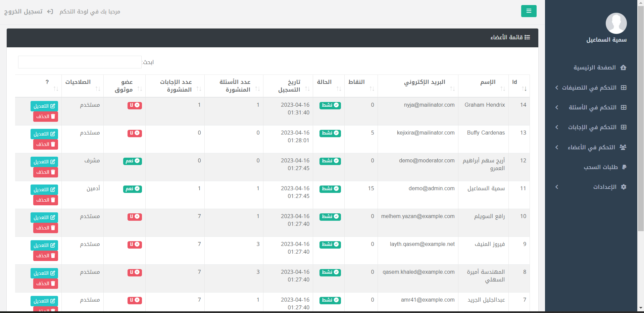Expand the التحكم في التصنيفات chevron
The image size is (644, 313).
tap(557, 88)
